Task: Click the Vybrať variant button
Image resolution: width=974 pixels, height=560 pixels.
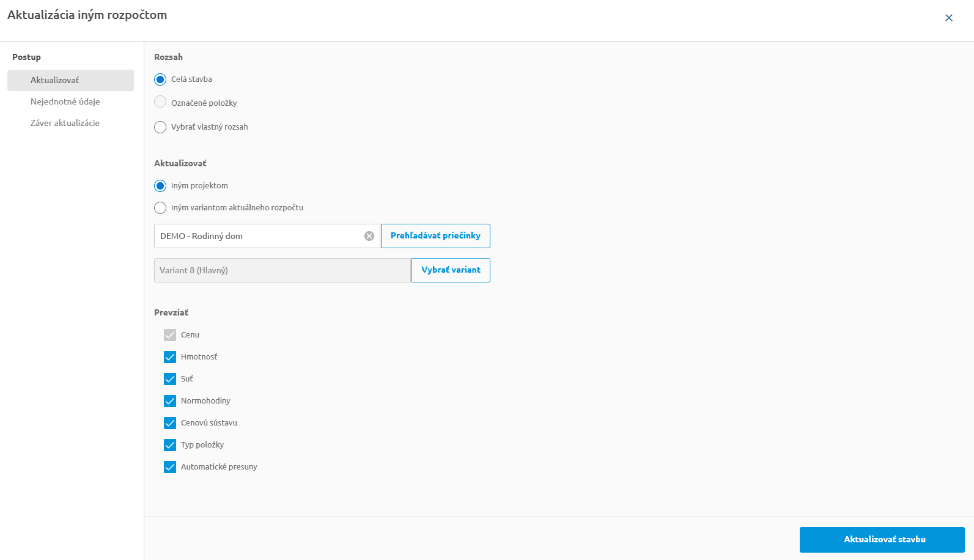Action: click(451, 270)
